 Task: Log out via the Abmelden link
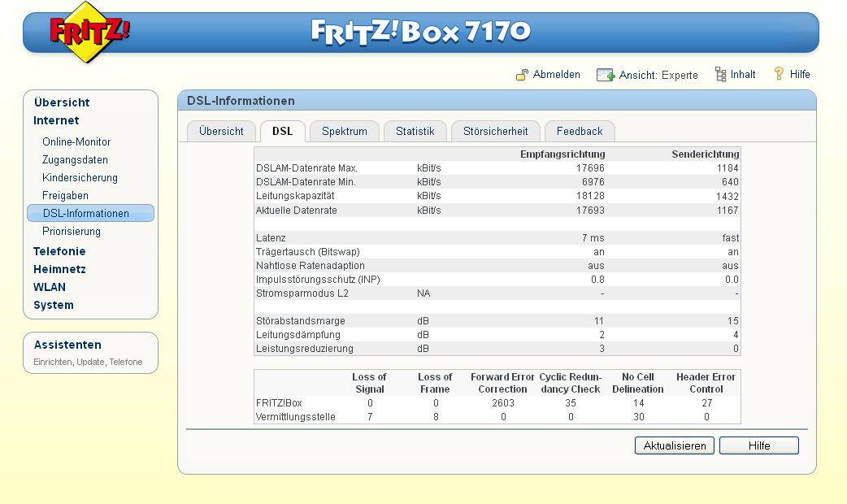[556, 75]
